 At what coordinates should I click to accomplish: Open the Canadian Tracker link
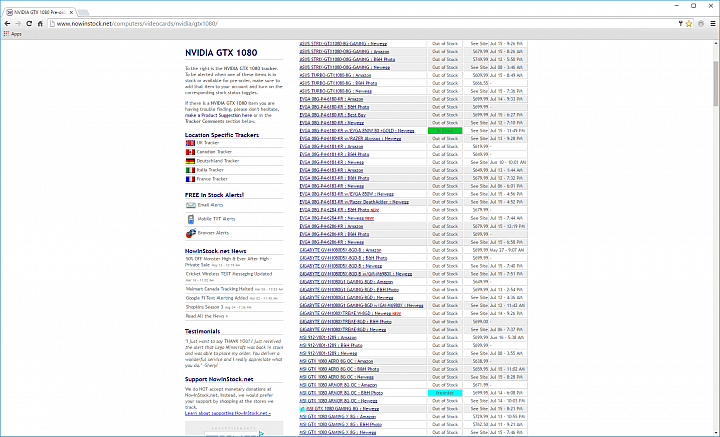click(x=214, y=152)
